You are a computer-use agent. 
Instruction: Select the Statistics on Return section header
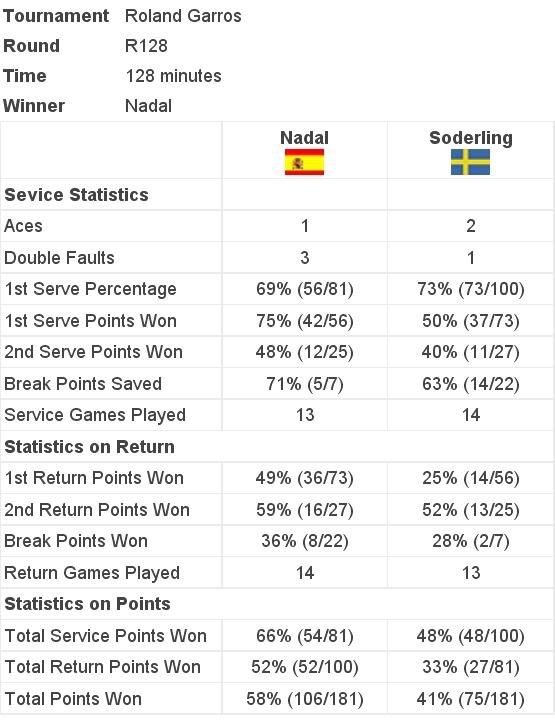tap(89, 447)
